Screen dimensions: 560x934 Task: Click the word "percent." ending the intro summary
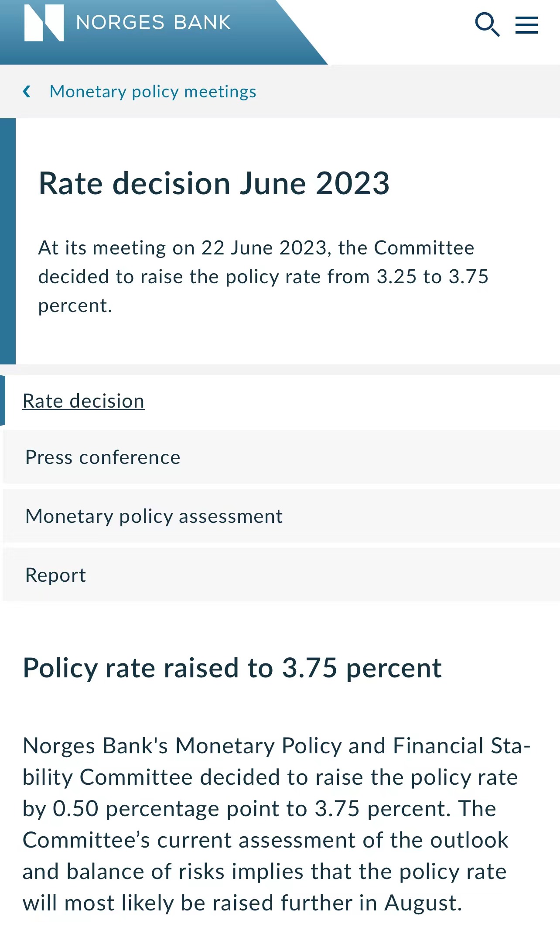[x=75, y=306]
